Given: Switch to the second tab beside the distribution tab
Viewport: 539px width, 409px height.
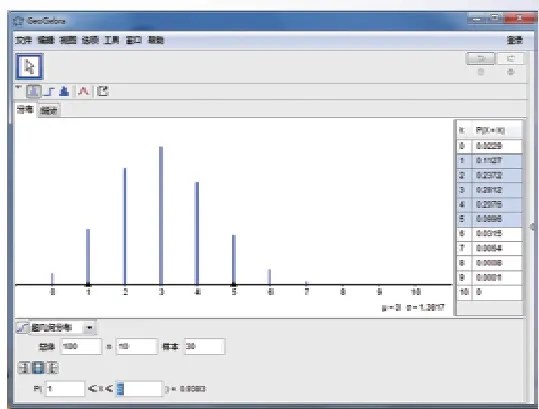Looking at the screenshot, I should pos(49,111).
